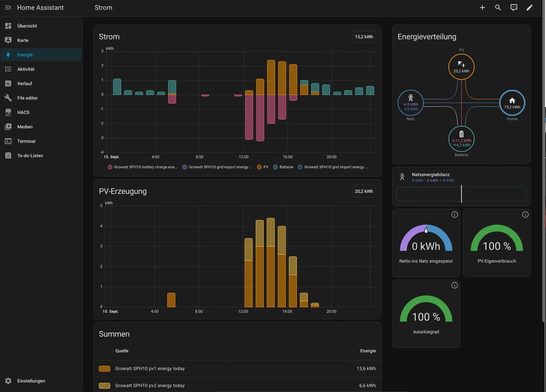Click the Netzenergiebilanz balance bar
The height and width of the screenshot is (392, 546).
(461, 194)
